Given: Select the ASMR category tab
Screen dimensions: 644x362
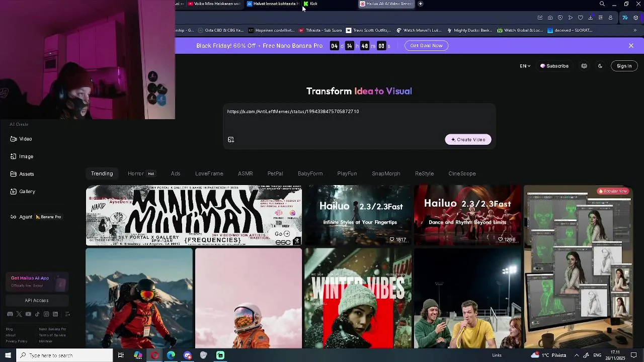Looking at the screenshot, I should 246,173.
